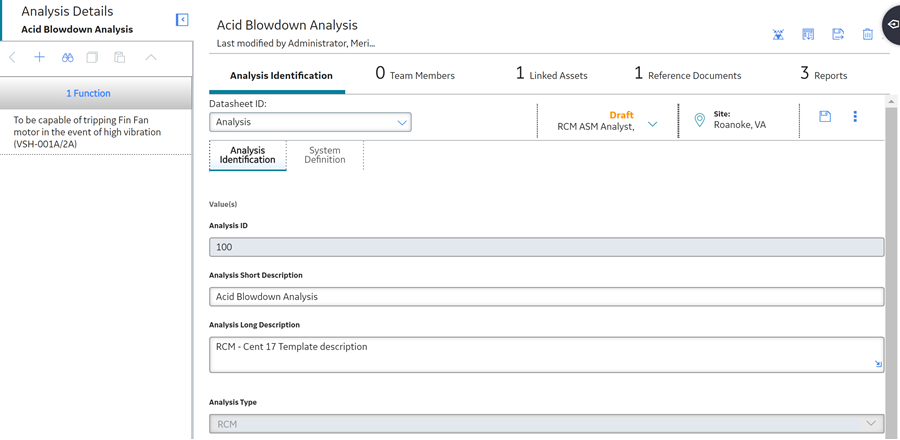Click the plus add icon in left toolbar
The width and height of the screenshot is (900, 440).
(x=39, y=57)
